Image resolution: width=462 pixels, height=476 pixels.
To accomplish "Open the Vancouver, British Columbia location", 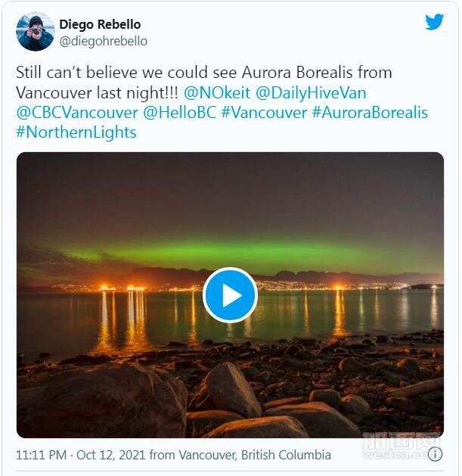I will 255,455.
